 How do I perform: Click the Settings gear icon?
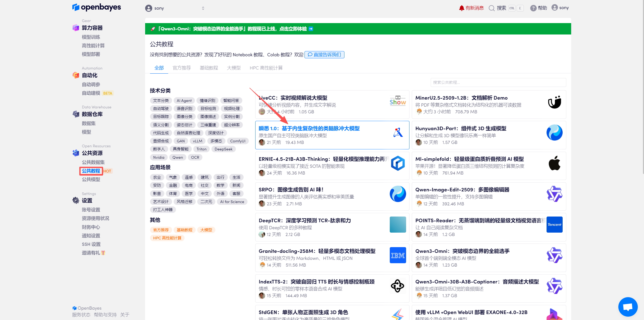[76, 200]
